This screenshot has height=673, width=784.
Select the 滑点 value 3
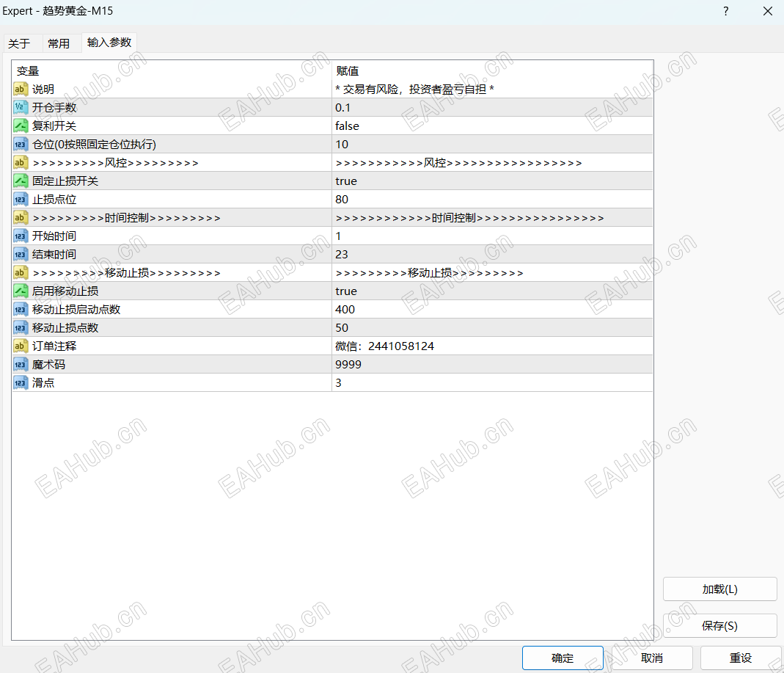339,382
